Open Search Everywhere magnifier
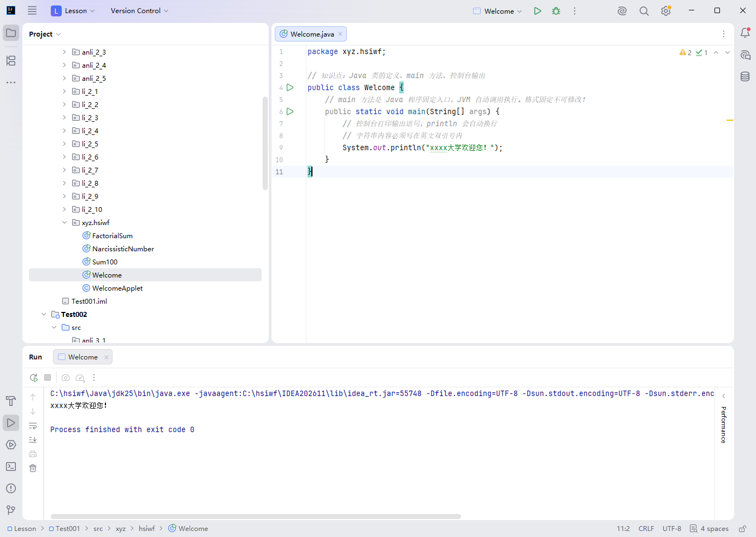Image resolution: width=756 pixels, height=537 pixels. pyautogui.click(x=644, y=11)
